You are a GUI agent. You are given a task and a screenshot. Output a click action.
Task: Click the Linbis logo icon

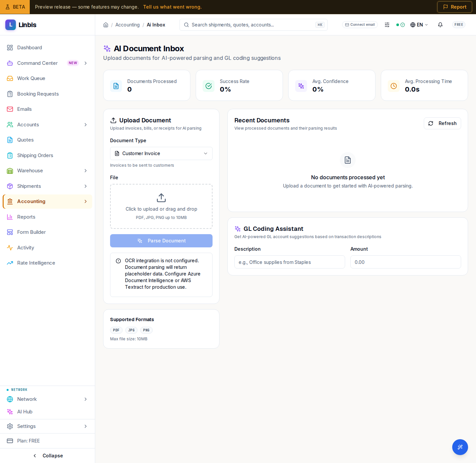click(11, 25)
